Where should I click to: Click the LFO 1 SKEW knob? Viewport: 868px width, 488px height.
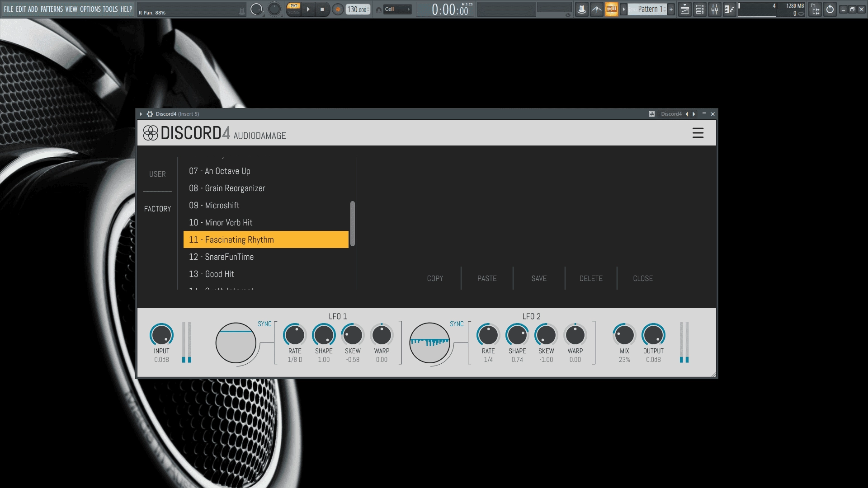(x=353, y=335)
